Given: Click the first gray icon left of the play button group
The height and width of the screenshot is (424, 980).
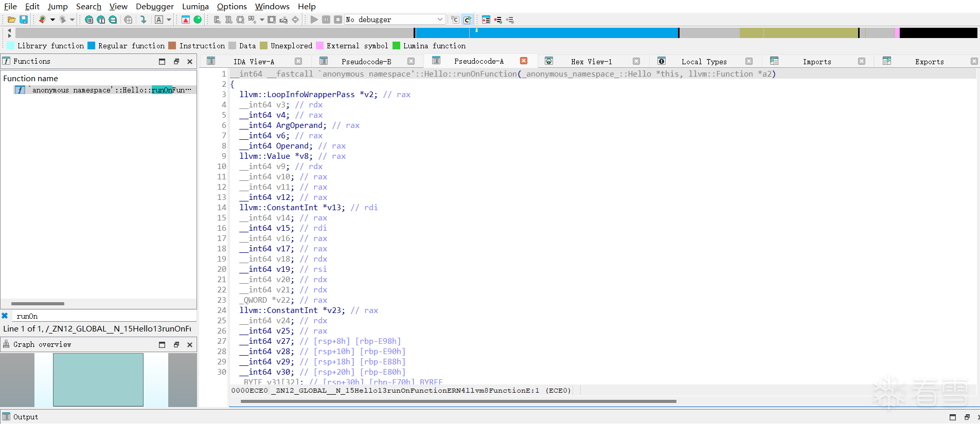Looking at the screenshot, I should coord(217,20).
